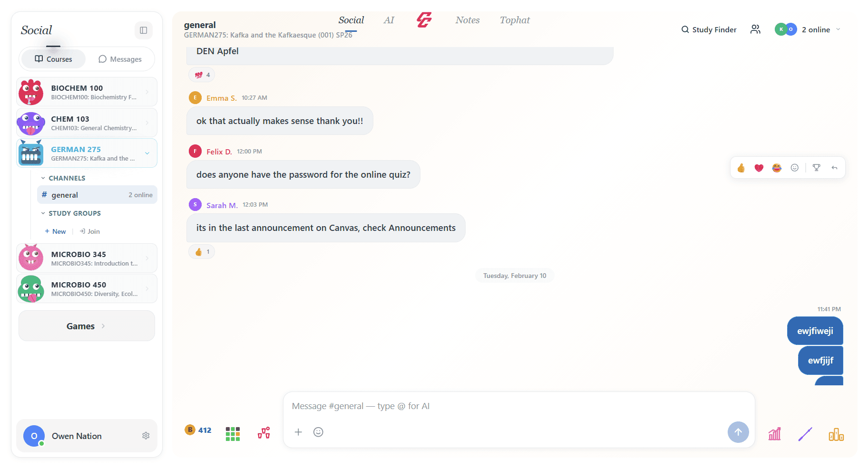The height and width of the screenshot is (468, 868).
Task: Send the message with the arrow button
Action: 738,432
